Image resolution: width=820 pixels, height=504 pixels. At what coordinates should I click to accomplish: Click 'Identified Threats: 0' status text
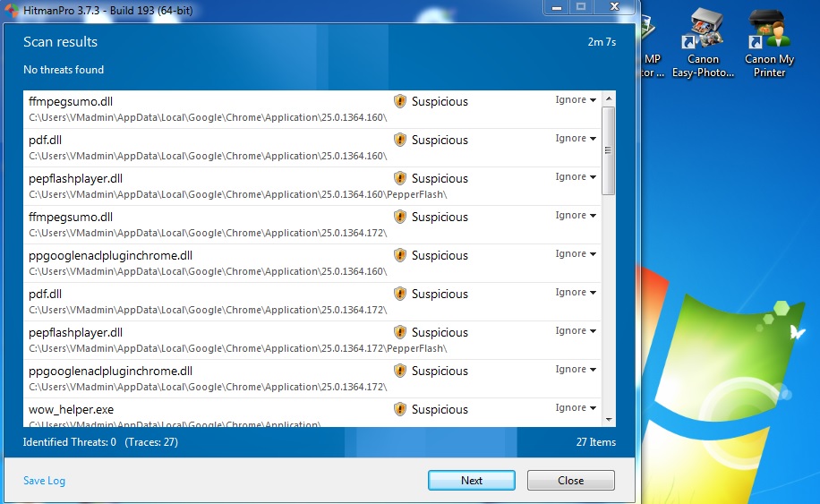70,442
